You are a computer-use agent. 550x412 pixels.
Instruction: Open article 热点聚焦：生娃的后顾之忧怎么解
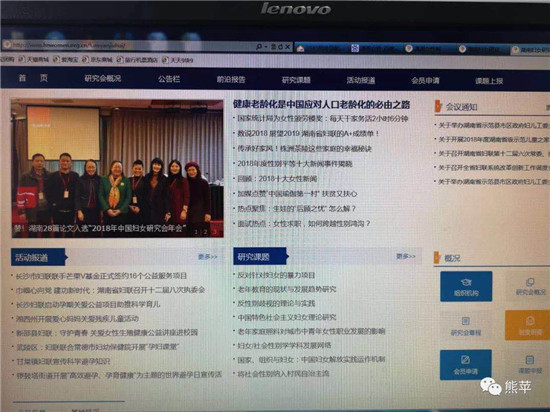[296, 209]
